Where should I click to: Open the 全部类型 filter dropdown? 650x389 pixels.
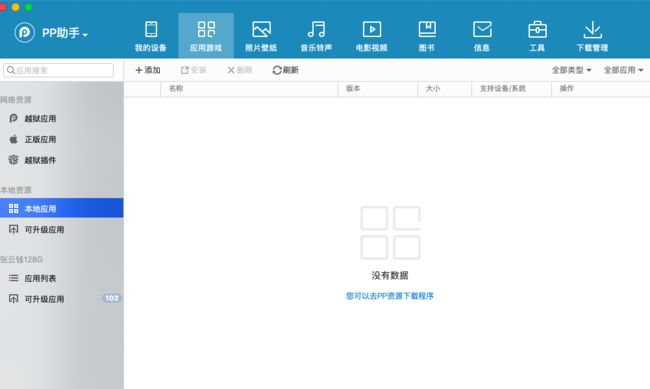[x=571, y=70]
